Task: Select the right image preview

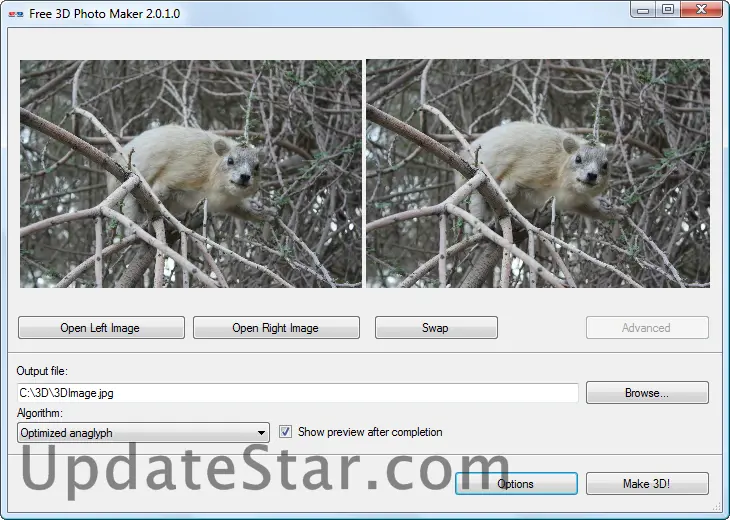Action: point(538,174)
